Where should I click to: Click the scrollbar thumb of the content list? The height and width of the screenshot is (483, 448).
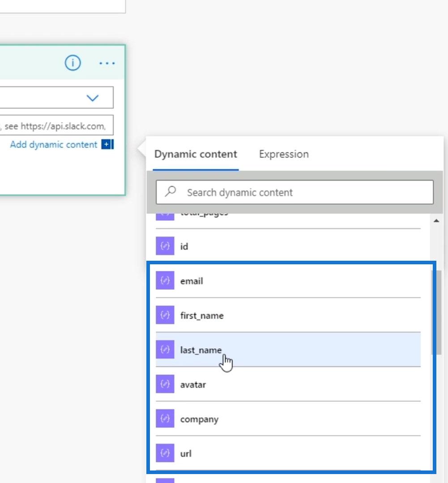coord(437,313)
